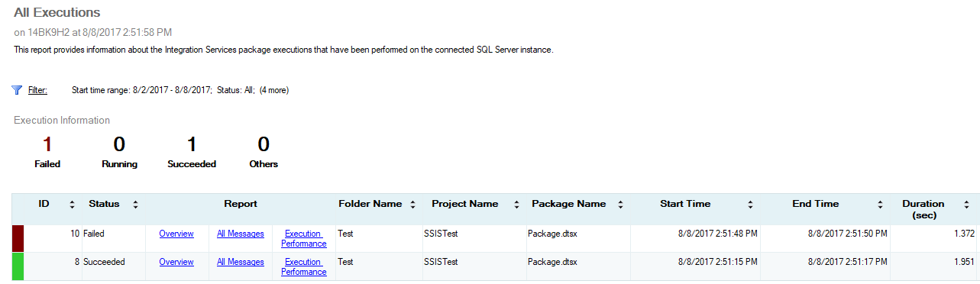Open Execution Performance for failed execution
980x284 pixels.
pyautogui.click(x=304, y=239)
